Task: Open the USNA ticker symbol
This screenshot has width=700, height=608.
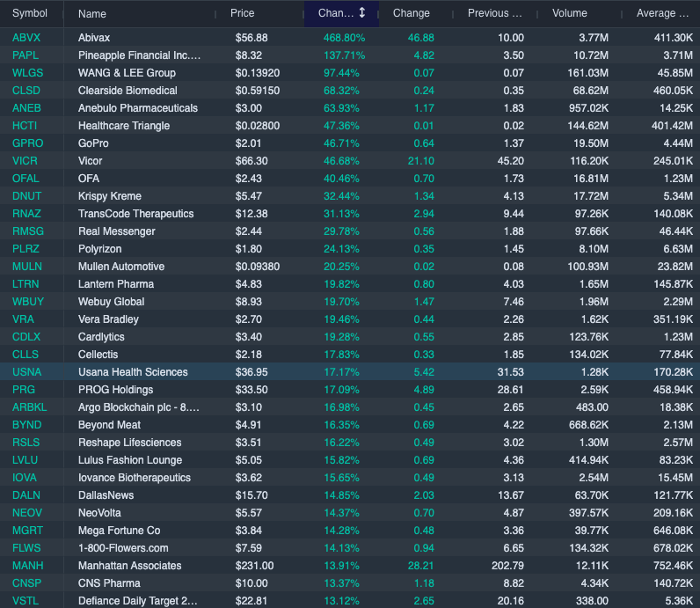Action: point(26,372)
